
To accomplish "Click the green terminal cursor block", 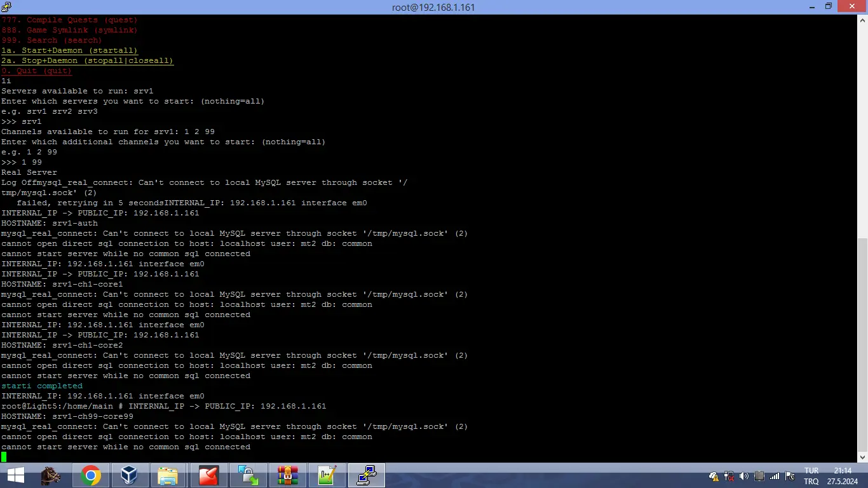I will [x=4, y=457].
